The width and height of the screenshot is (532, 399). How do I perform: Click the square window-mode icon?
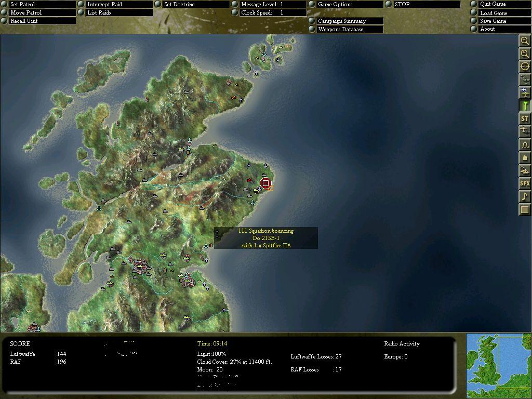click(x=525, y=209)
